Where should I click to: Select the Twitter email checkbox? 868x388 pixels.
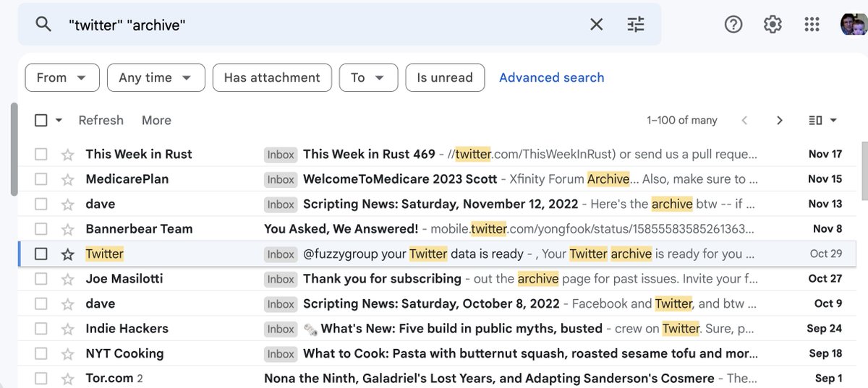[41, 254]
